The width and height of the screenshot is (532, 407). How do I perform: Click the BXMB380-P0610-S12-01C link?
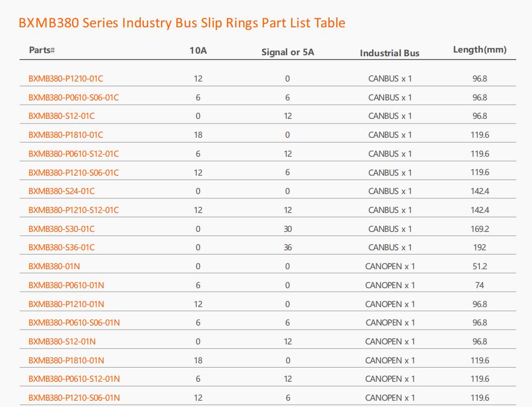click(73, 154)
